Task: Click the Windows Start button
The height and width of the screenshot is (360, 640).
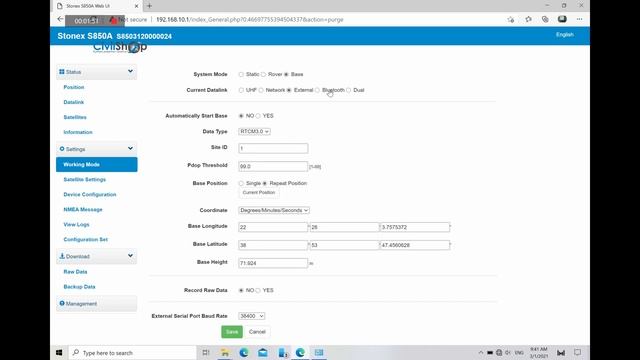Action: (x=59, y=353)
